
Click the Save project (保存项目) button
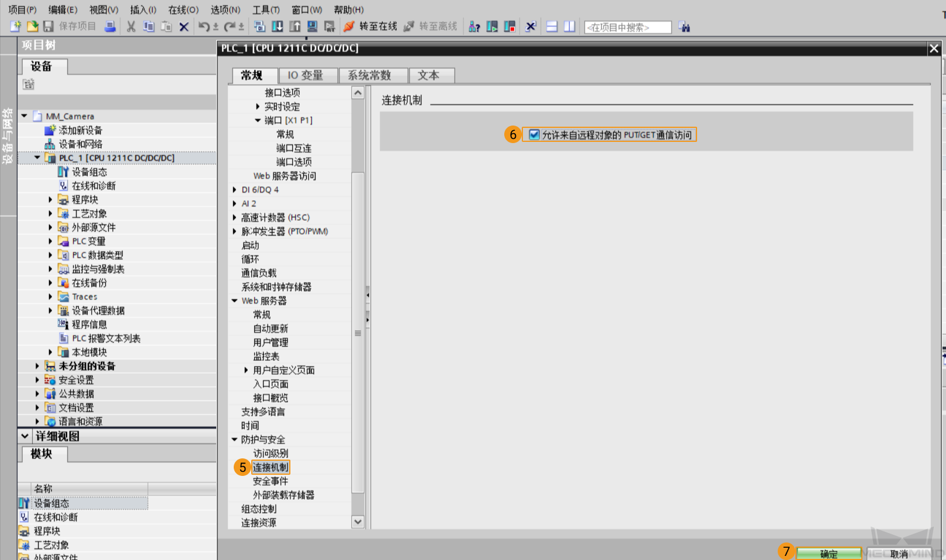(x=70, y=26)
